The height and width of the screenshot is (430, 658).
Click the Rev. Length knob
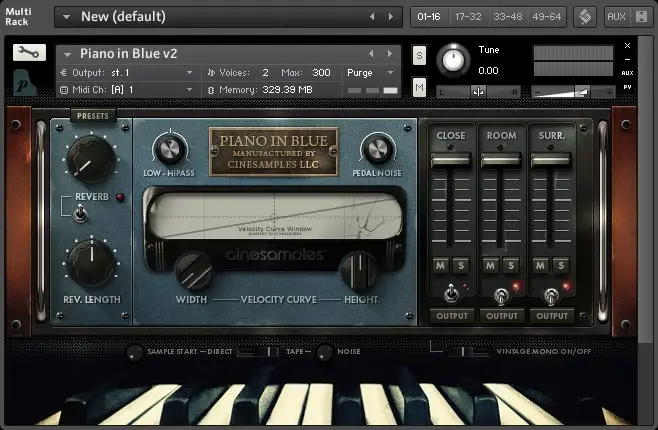[x=91, y=262]
